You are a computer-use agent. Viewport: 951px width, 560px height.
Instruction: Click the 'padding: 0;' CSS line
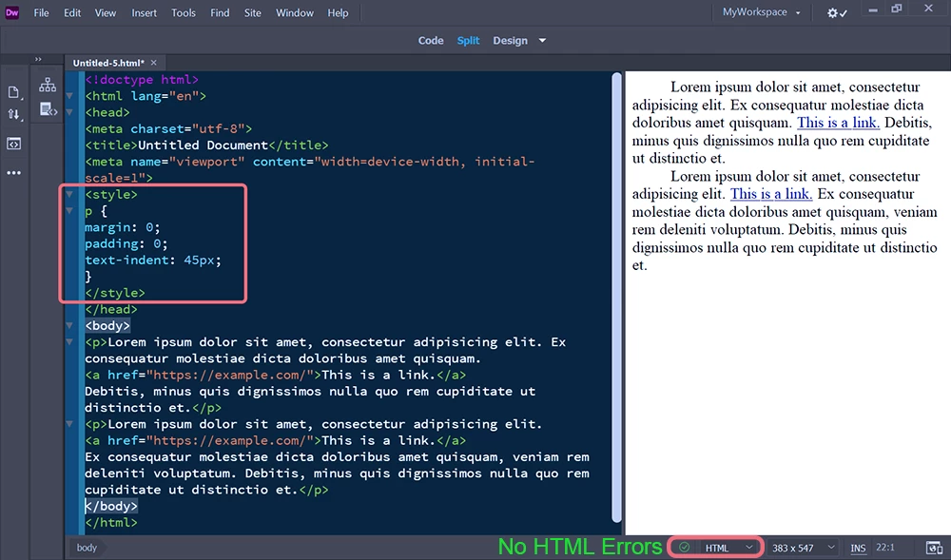(126, 243)
